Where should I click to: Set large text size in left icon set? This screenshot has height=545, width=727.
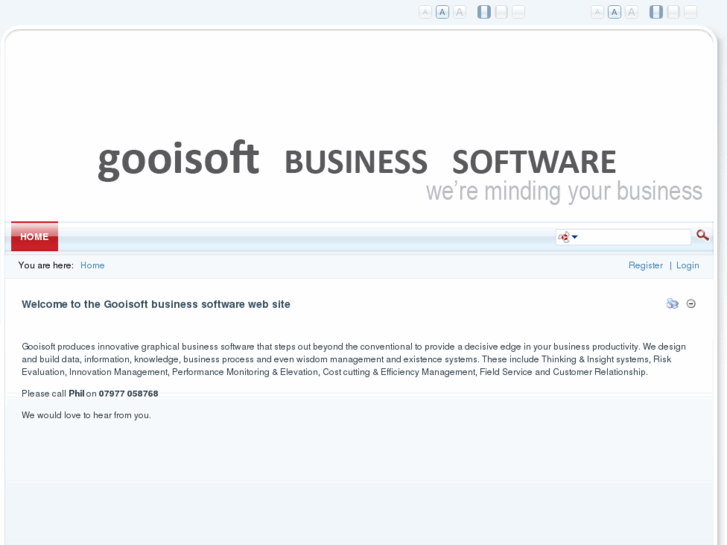pos(459,12)
